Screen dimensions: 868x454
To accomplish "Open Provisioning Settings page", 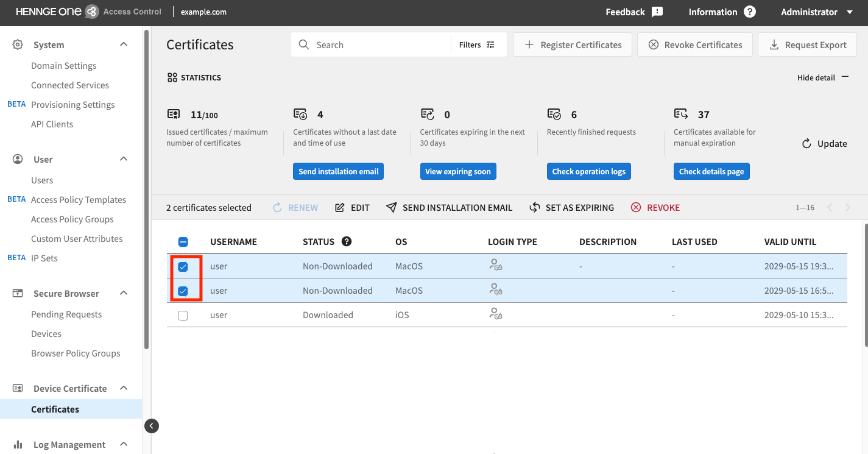I will 73,104.
